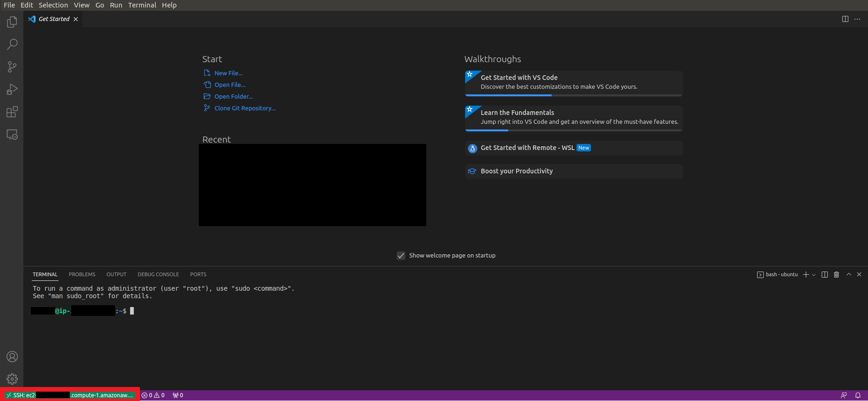Open Boost your Productivity walkthrough

pyautogui.click(x=574, y=172)
